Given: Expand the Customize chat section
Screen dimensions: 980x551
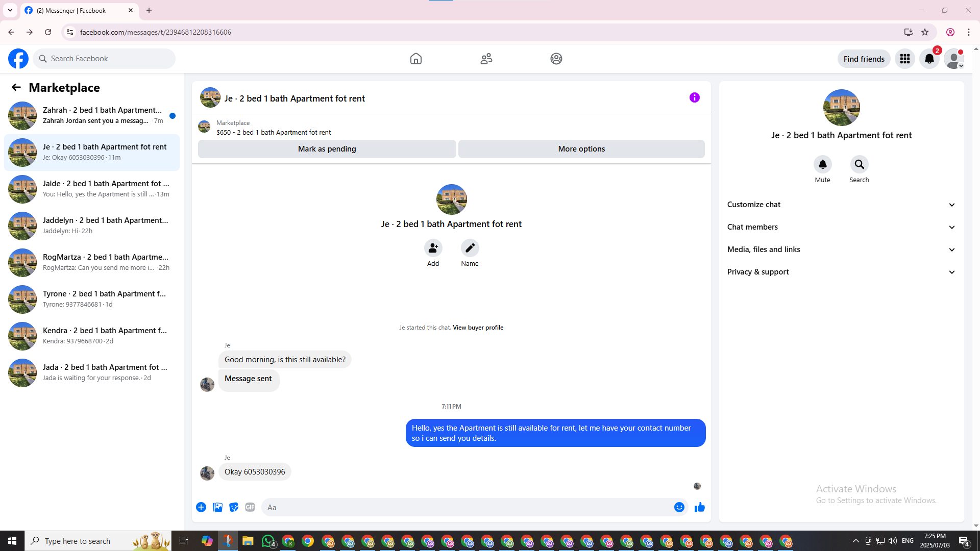Looking at the screenshot, I should (x=841, y=205).
